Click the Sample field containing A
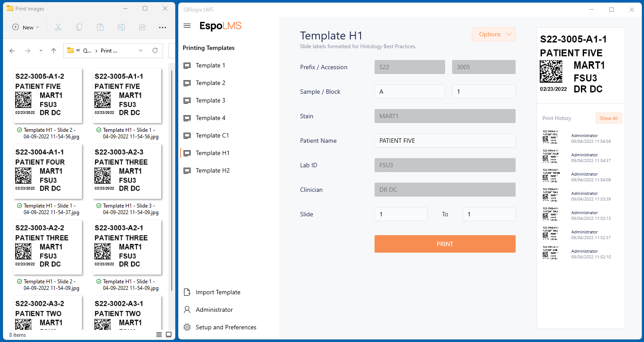 coord(410,92)
